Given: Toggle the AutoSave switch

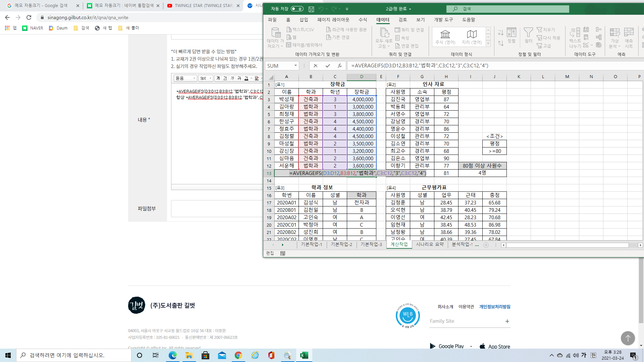Looking at the screenshot, I should click(x=297, y=9).
